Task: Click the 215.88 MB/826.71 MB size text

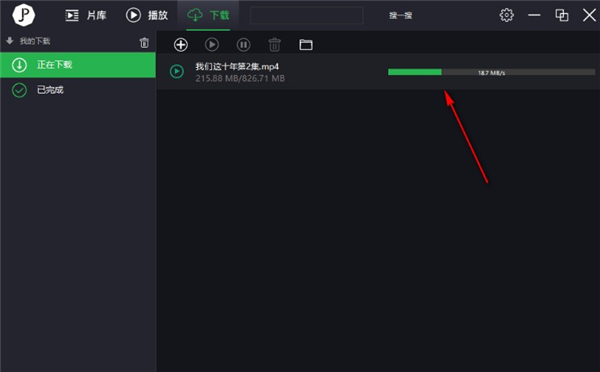Action: tap(240, 78)
